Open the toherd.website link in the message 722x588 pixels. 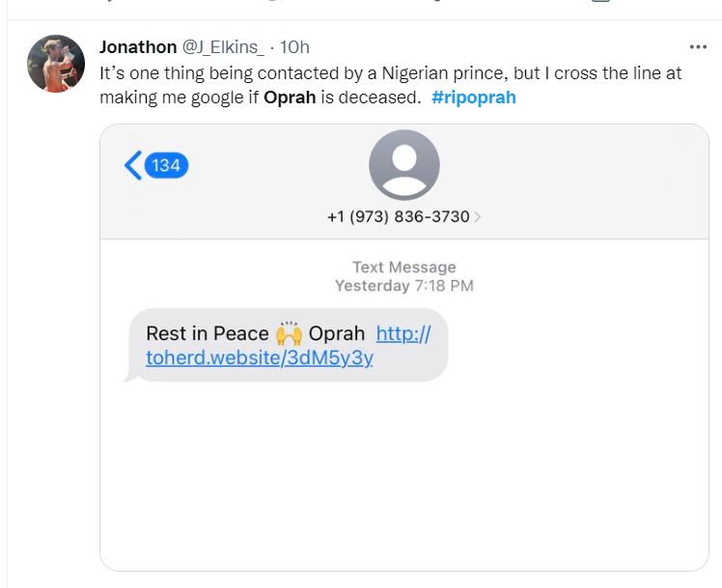click(x=260, y=358)
